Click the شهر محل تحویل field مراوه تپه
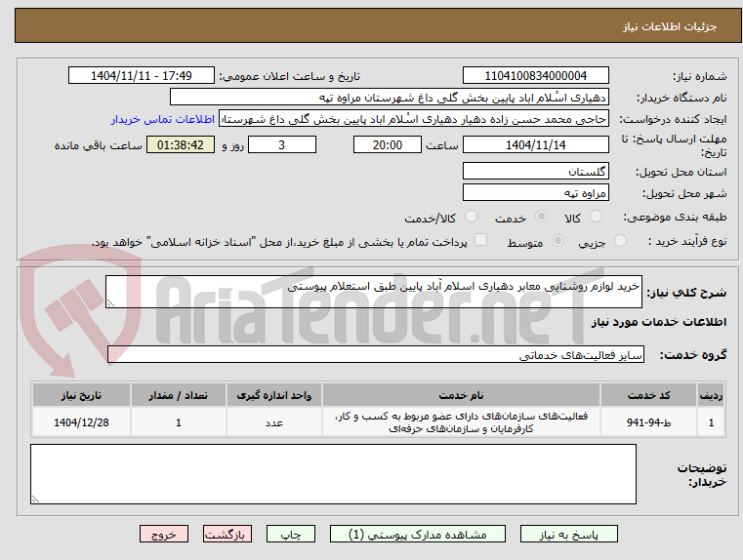 click(535, 192)
